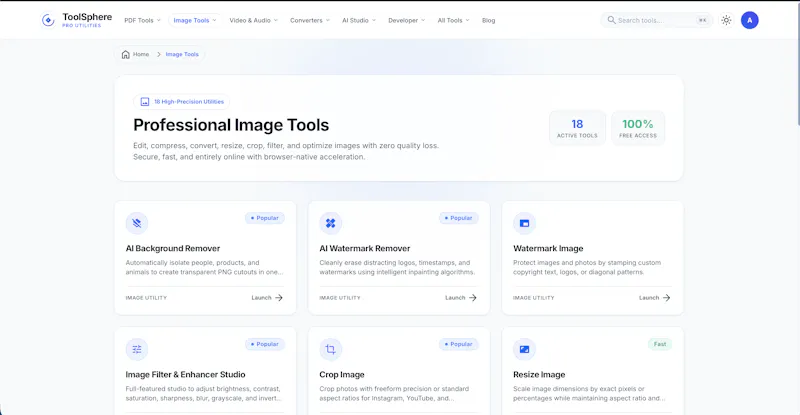Open the AI Background Remover title
The image size is (800, 415).
coord(173,249)
